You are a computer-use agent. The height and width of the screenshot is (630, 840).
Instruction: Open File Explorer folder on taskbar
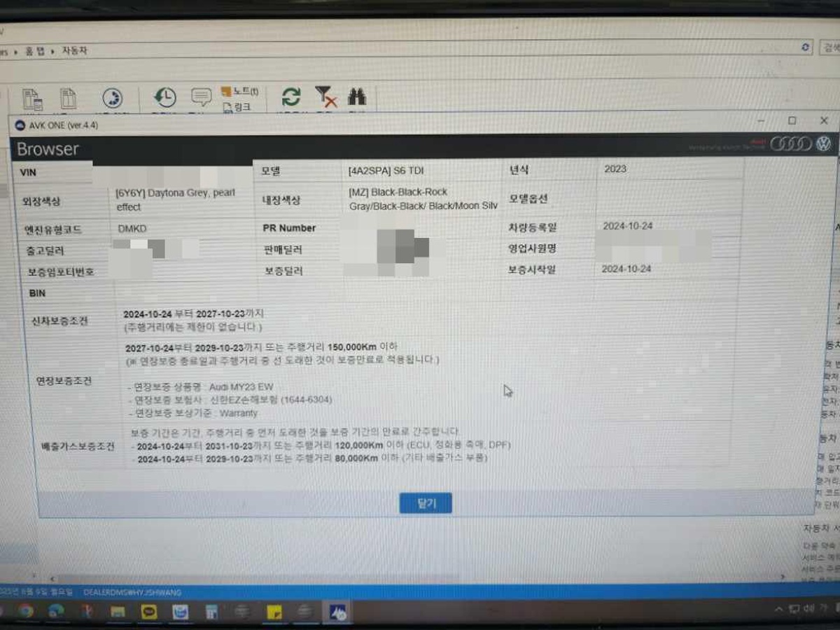point(118,612)
